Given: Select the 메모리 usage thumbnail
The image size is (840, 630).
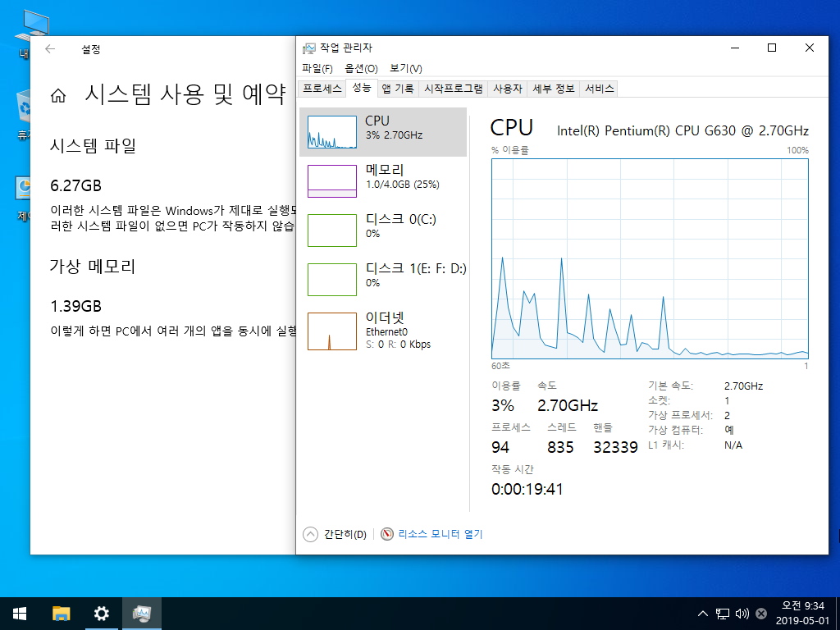Looking at the screenshot, I should [331, 181].
